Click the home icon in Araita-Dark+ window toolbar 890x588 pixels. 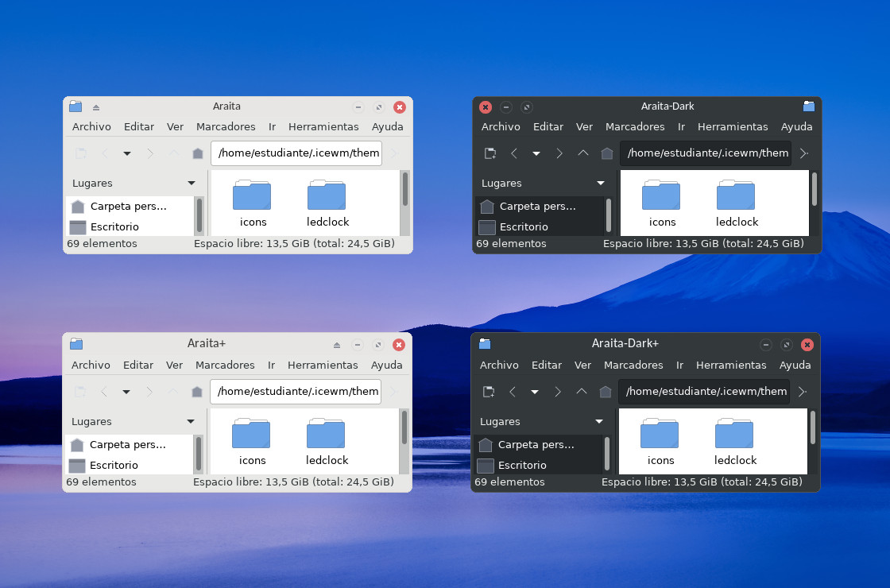[x=605, y=392]
